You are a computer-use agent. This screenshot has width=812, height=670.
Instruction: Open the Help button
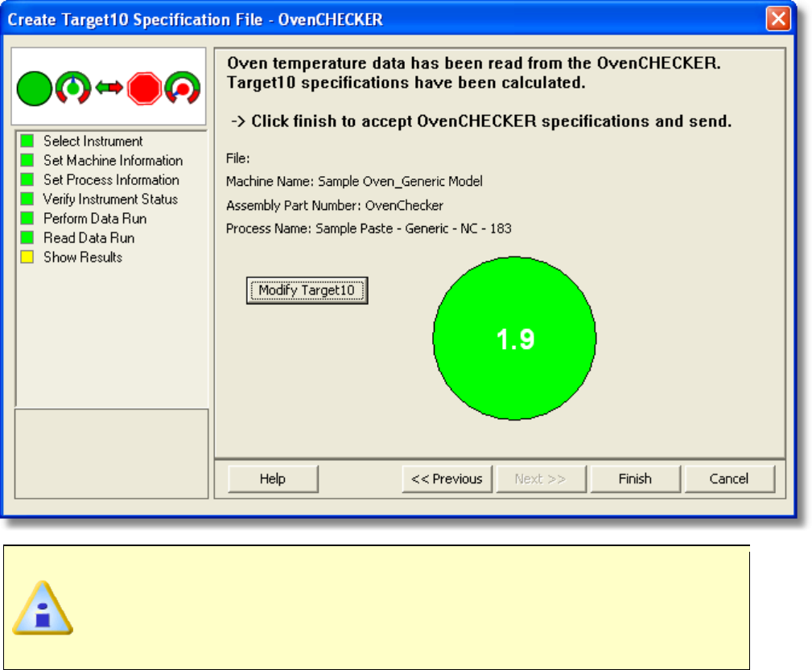[x=273, y=479]
